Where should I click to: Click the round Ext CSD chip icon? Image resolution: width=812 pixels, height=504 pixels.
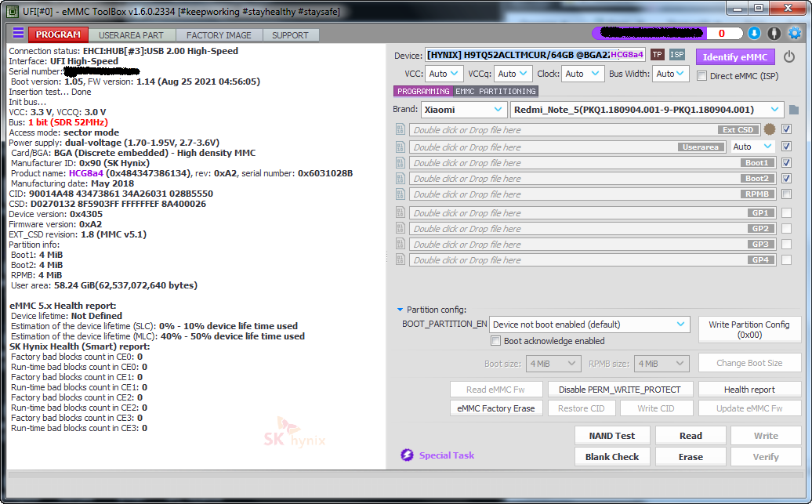[770, 129]
